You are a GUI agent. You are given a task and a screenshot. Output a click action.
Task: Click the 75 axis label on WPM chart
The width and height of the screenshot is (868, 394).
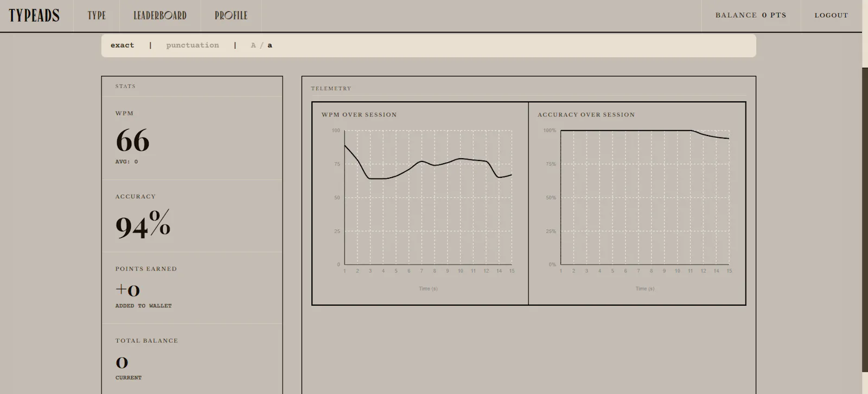(x=337, y=164)
